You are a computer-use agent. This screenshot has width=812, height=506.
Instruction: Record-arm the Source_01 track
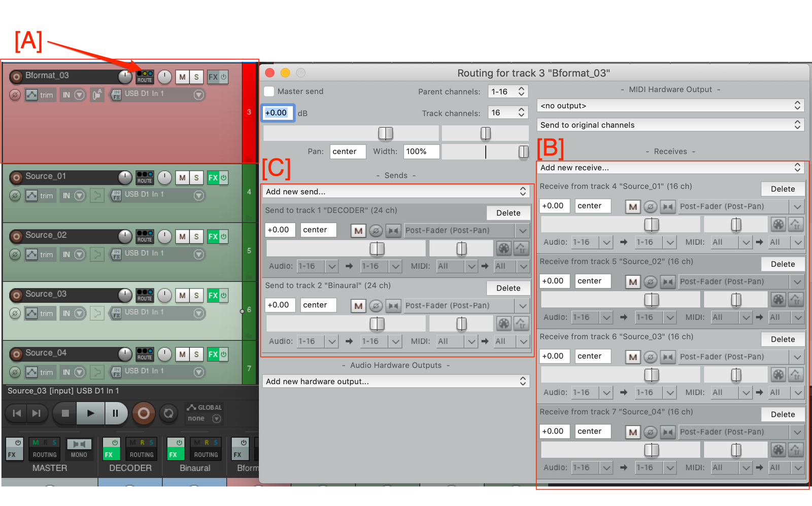tap(16, 177)
